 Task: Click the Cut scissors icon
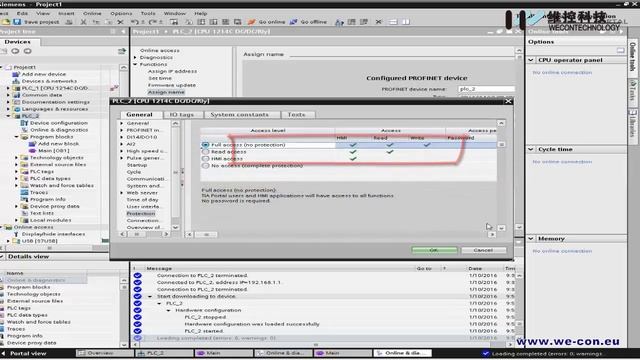[83, 22]
